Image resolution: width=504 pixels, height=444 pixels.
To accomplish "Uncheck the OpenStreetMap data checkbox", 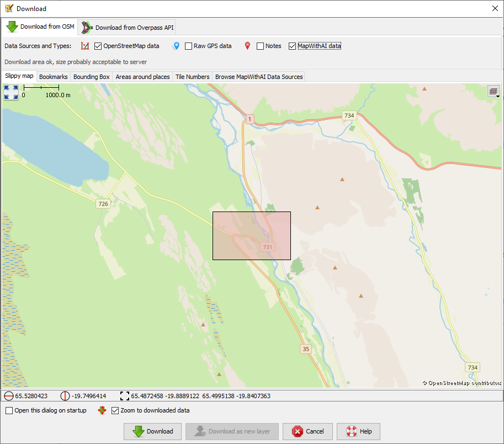I will coord(98,46).
